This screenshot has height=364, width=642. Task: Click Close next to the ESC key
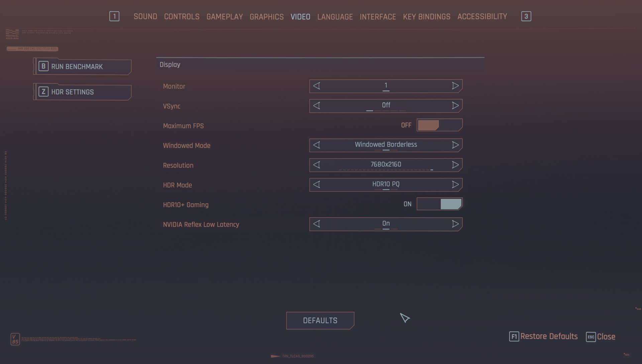coord(606,337)
